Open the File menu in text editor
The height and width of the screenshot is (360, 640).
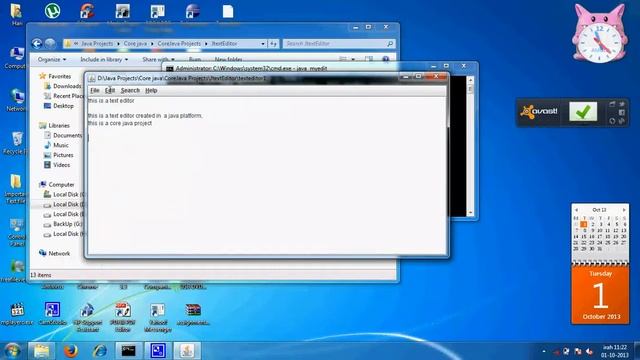95,90
